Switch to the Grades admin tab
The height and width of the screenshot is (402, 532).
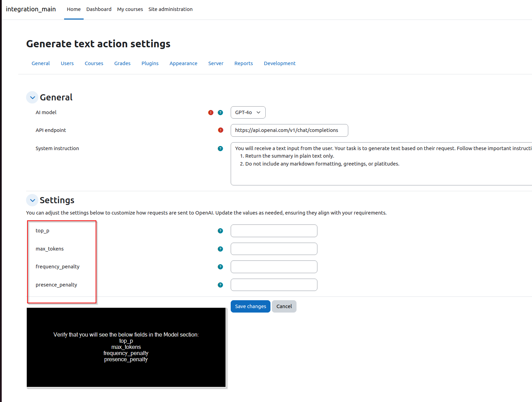click(122, 63)
